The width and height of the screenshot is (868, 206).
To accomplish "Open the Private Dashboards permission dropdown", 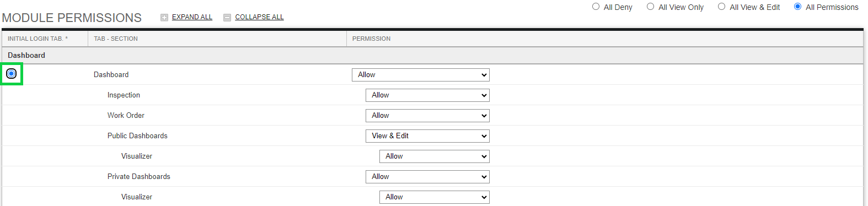I will pyautogui.click(x=427, y=177).
